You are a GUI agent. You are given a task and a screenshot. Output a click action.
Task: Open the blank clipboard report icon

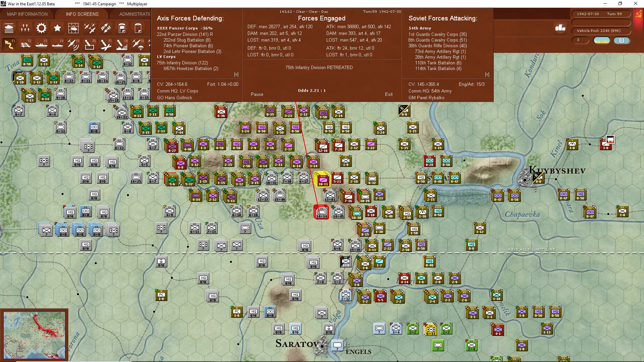coord(138,28)
